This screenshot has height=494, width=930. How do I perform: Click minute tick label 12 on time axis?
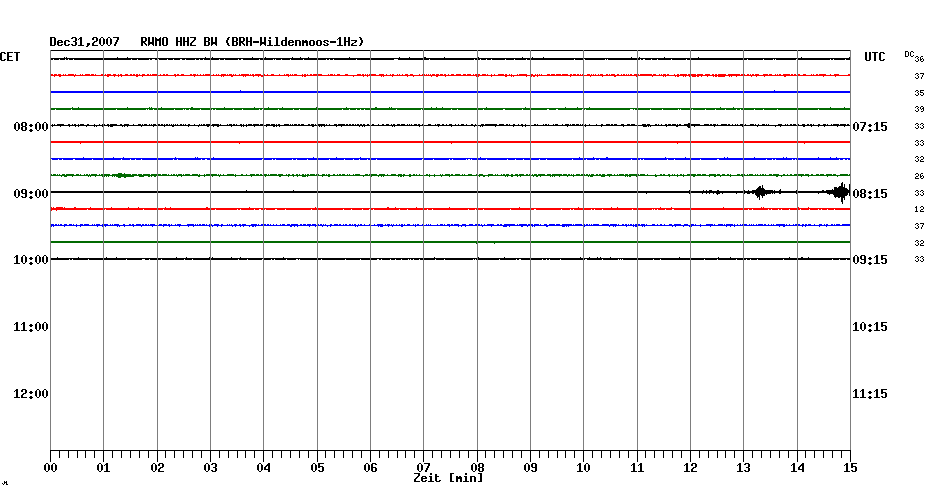point(690,468)
